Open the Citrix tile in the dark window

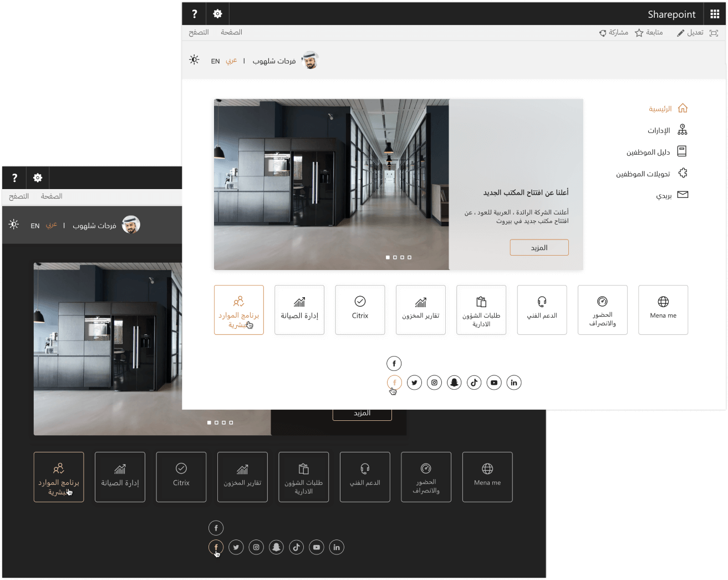click(x=181, y=477)
